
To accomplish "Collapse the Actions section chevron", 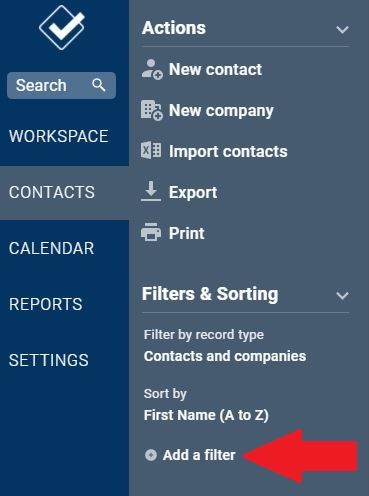I will pyautogui.click(x=342, y=29).
